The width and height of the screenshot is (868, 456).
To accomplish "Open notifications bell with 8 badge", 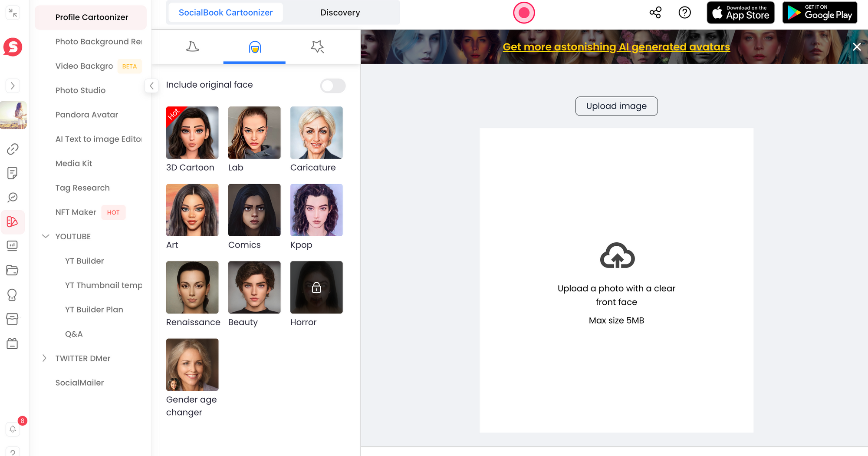I will [x=13, y=429].
